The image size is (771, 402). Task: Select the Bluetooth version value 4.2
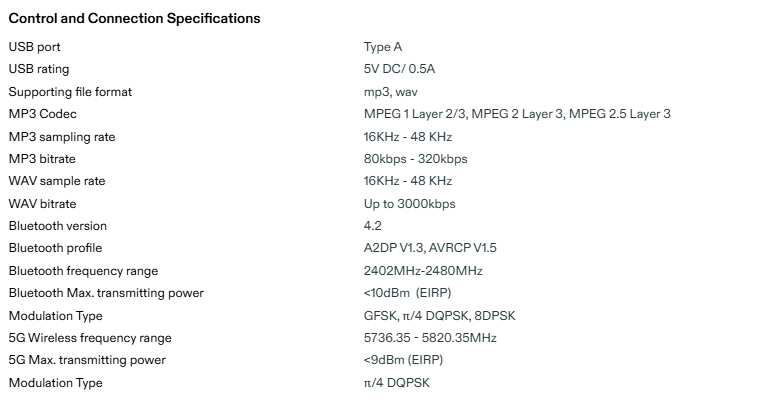click(x=373, y=226)
